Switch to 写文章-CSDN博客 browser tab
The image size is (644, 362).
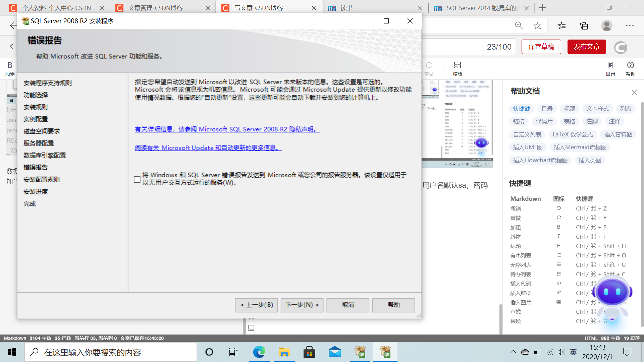tap(268, 8)
